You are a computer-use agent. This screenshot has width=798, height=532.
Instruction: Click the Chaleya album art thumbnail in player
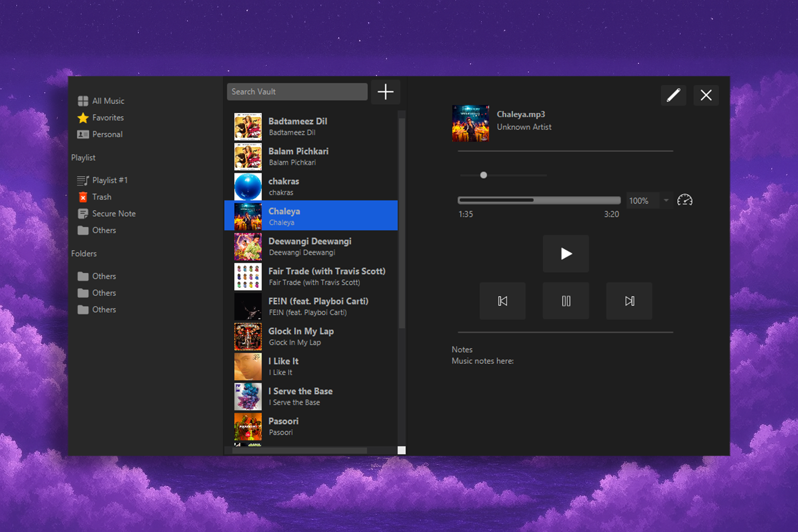pos(470,123)
